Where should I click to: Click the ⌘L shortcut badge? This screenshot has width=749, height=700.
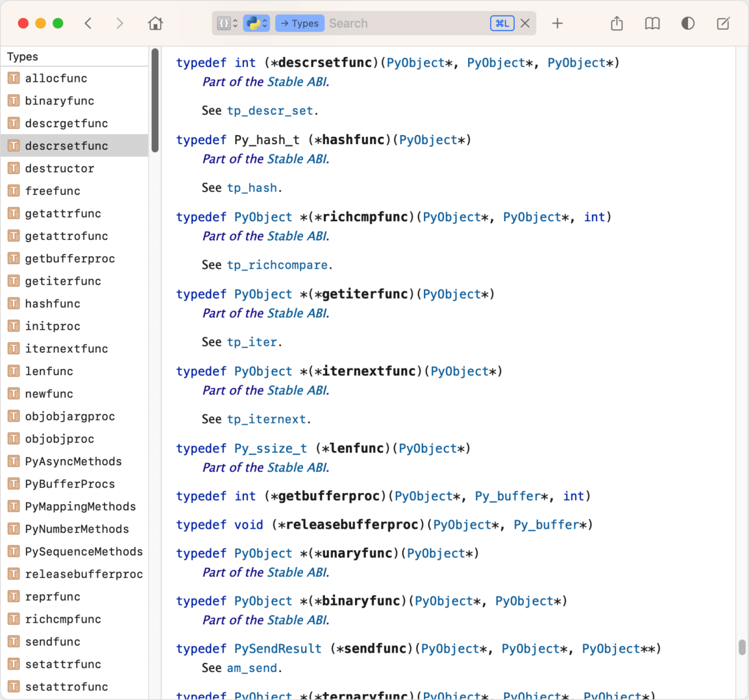point(502,23)
